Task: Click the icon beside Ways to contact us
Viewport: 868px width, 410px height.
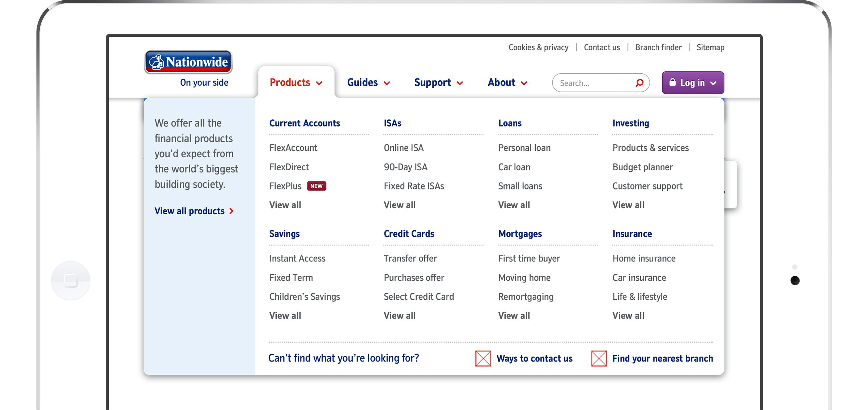Action: (483, 358)
